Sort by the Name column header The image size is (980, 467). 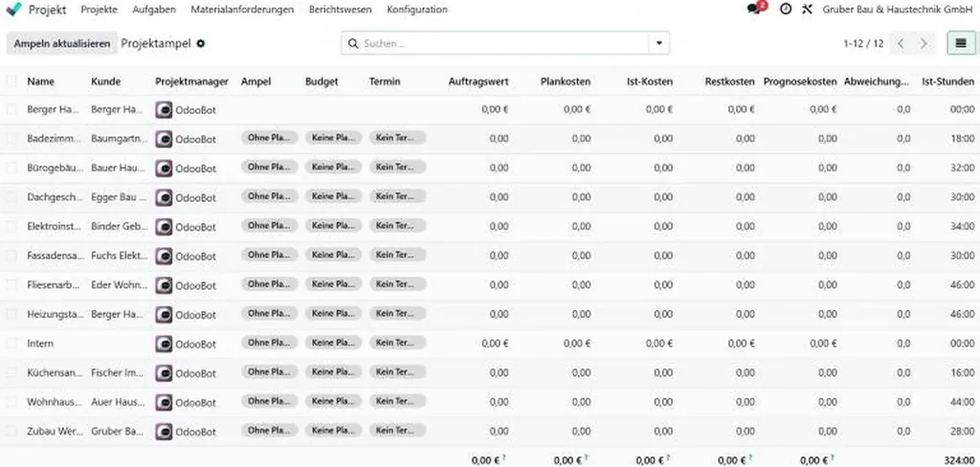click(40, 81)
